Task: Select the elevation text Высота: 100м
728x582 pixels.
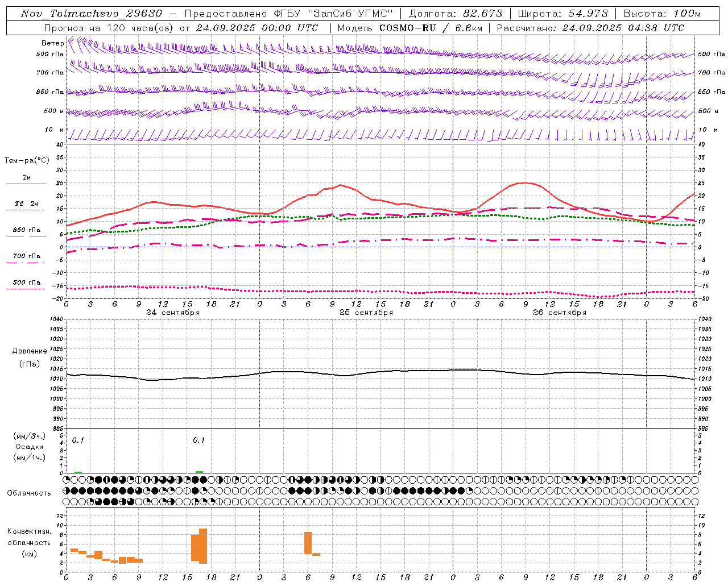Action: coord(662,14)
